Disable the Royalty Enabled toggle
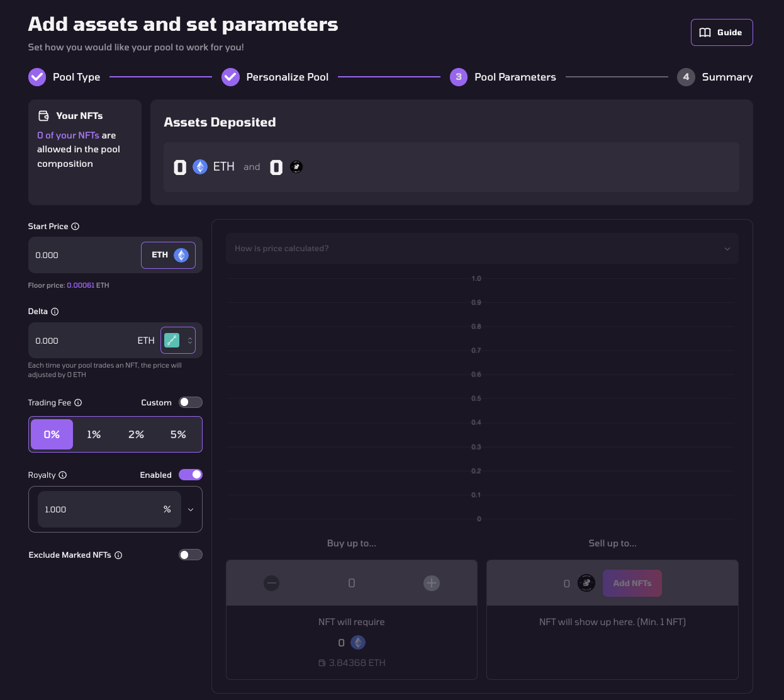The height and width of the screenshot is (700, 784). coord(190,475)
